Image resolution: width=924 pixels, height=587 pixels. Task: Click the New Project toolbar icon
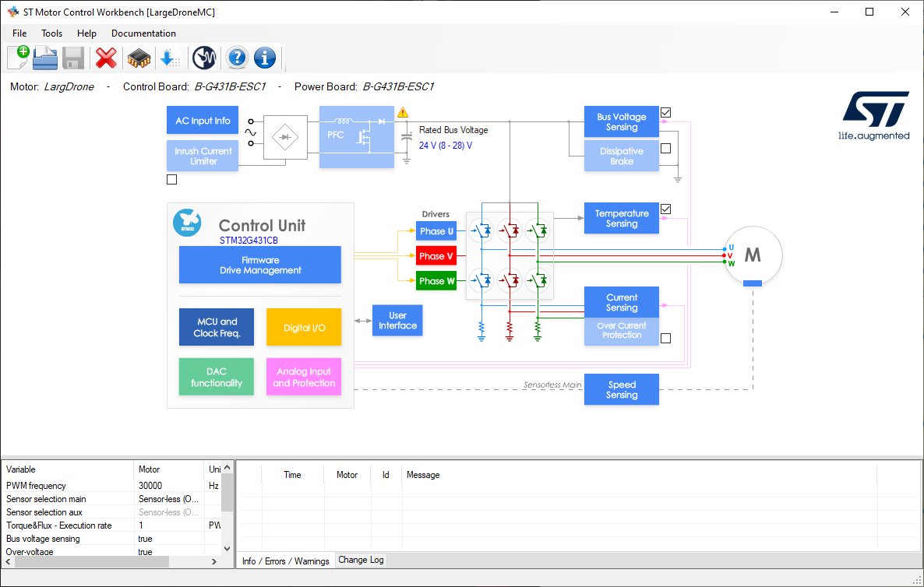pyautogui.click(x=18, y=58)
